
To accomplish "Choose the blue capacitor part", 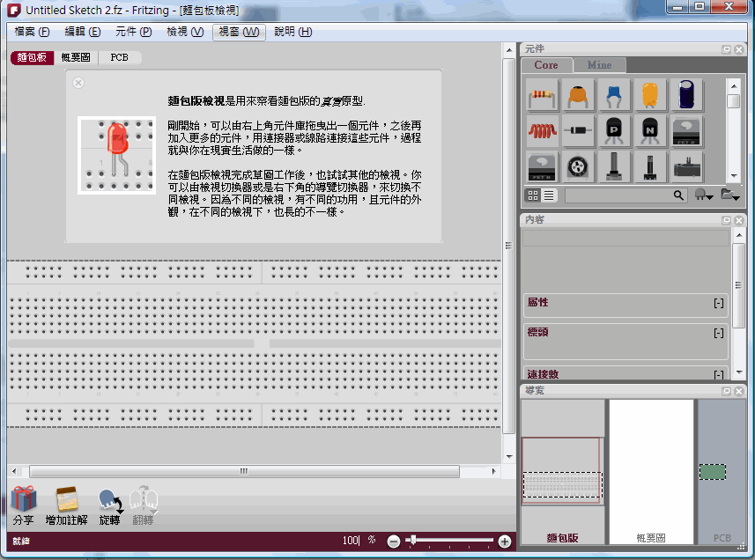I will pos(614,95).
